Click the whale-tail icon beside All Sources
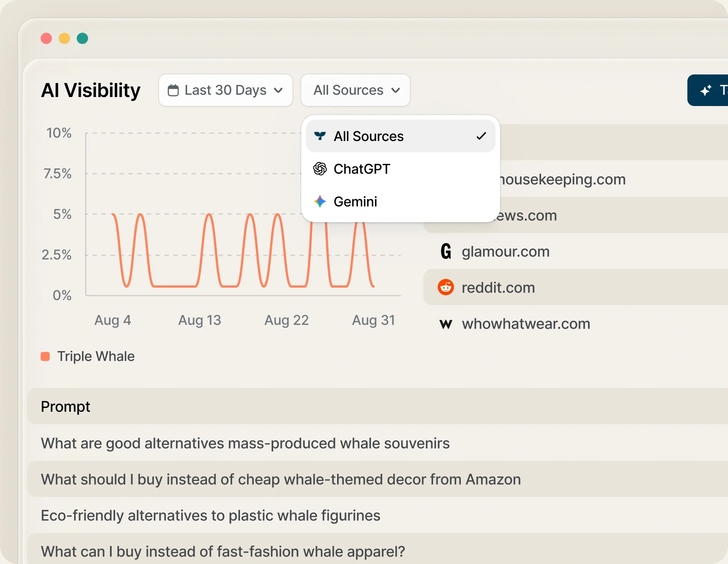The height and width of the screenshot is (564, 728). (320, 136)
